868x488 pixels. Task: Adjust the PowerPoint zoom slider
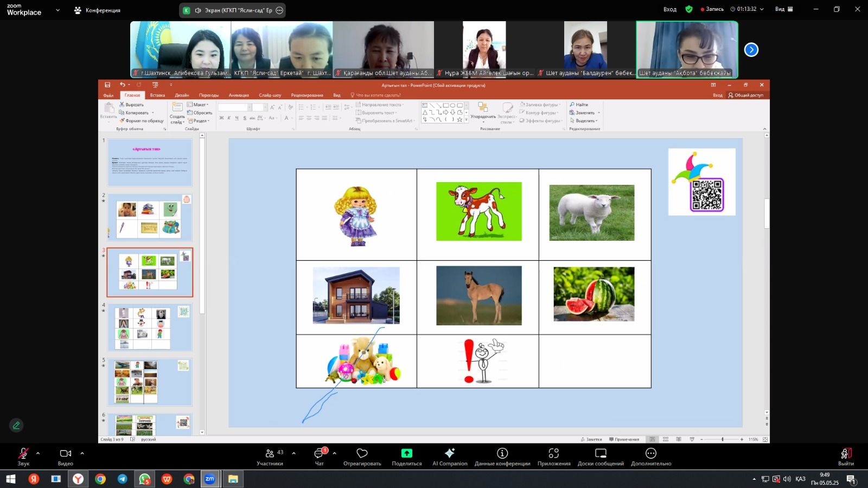tap(722, 439)
